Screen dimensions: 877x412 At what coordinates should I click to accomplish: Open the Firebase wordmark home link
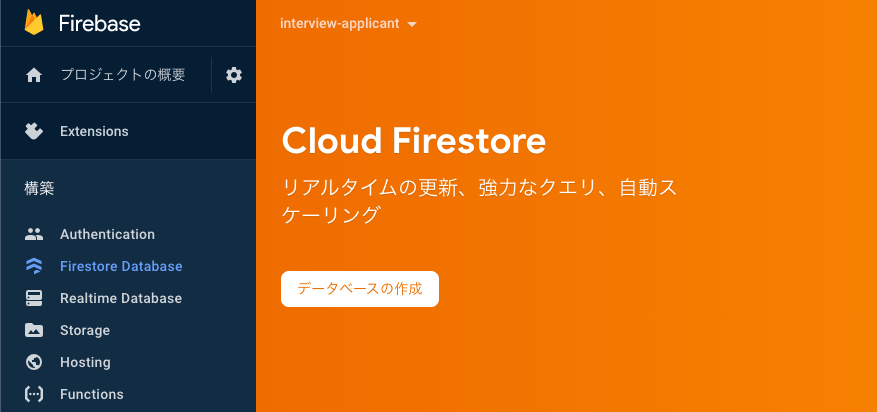pos(100,23)
